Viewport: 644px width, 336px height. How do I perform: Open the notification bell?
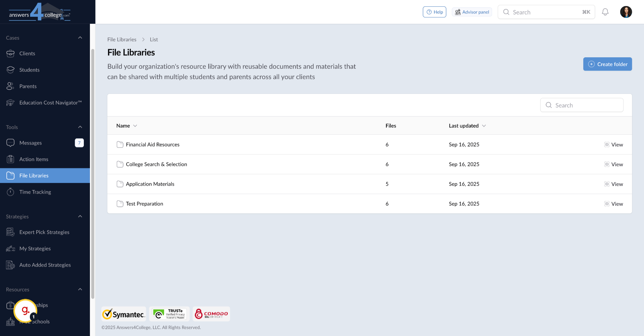pos(605,12)
